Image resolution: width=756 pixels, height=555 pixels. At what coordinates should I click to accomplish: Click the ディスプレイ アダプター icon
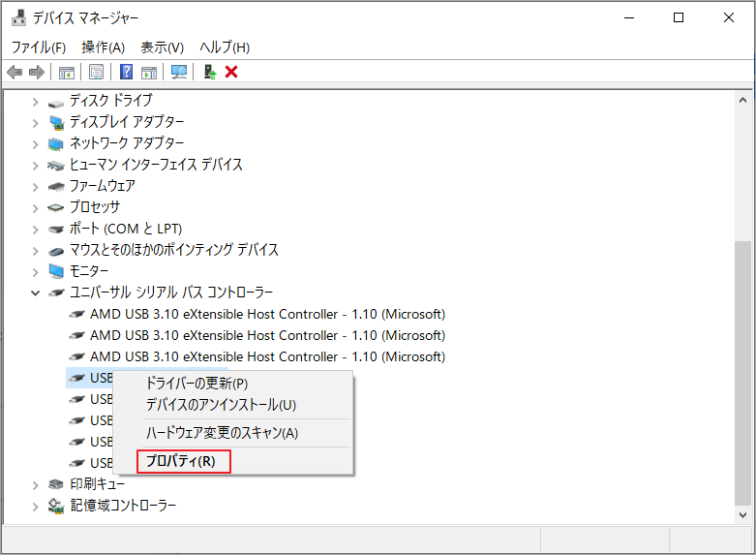(x=56, y=123)
